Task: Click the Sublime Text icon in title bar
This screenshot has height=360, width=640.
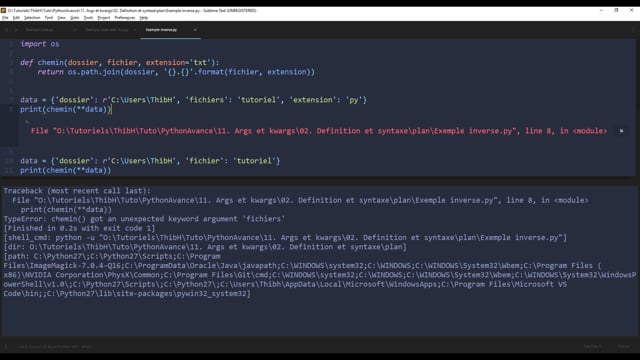Action: pyautogui.click(x=3, y=11)
